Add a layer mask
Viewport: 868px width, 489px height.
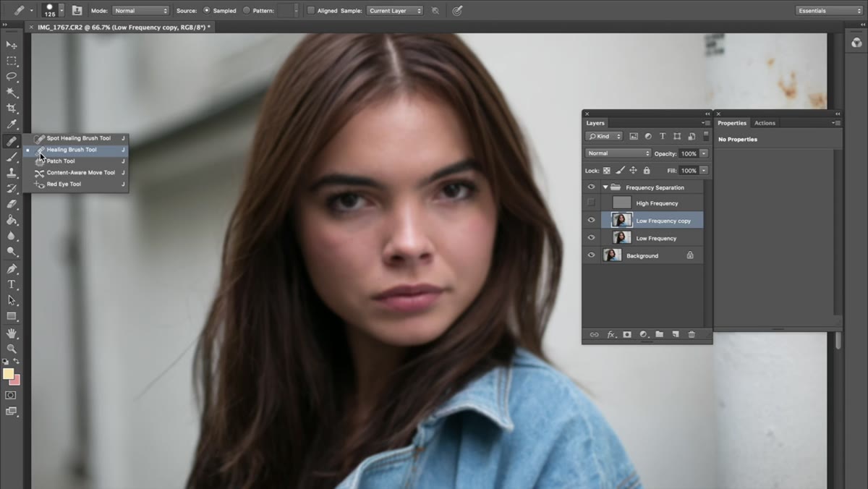pyautogui.click(x=627, y=334)
